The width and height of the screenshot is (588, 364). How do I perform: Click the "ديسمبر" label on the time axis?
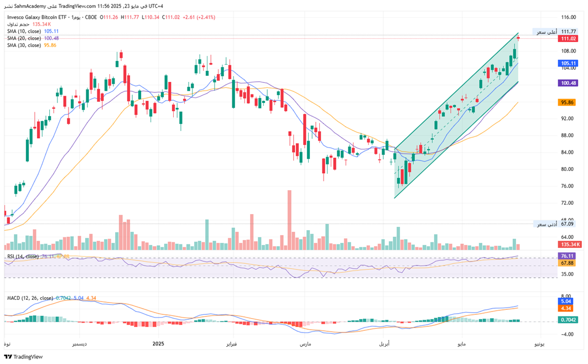pyautogui.click(x=80, y=344)
